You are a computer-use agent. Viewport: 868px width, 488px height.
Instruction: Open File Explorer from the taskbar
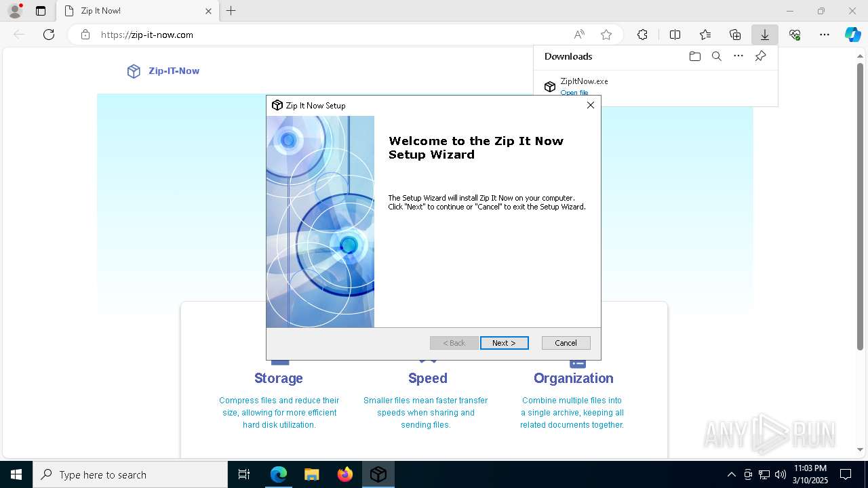(312, 474)
